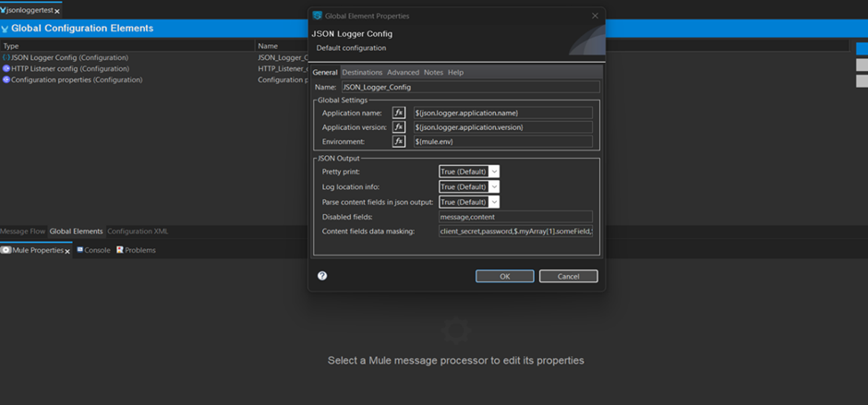Click the Disabled fields input box

pos(515,217)
